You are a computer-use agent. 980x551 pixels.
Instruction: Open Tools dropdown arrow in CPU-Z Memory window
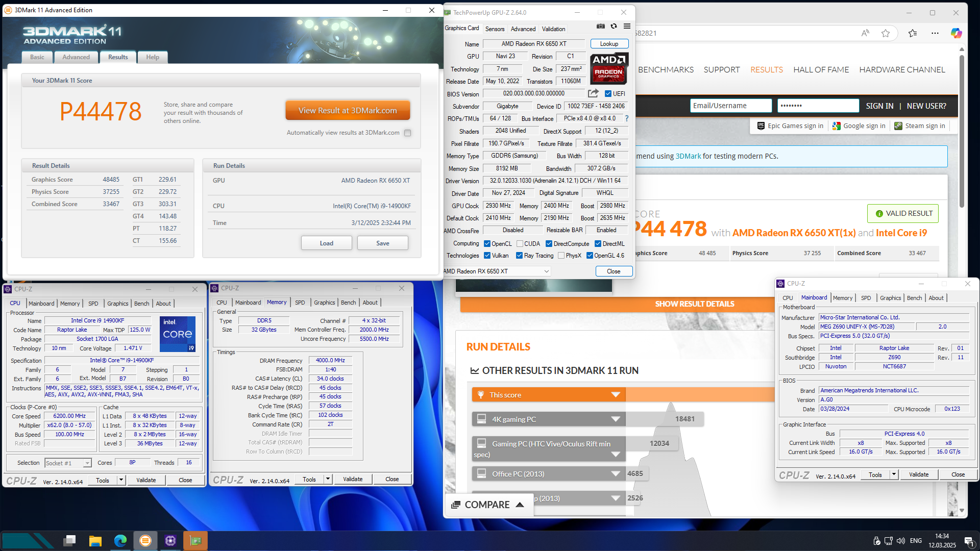(328, 479)
